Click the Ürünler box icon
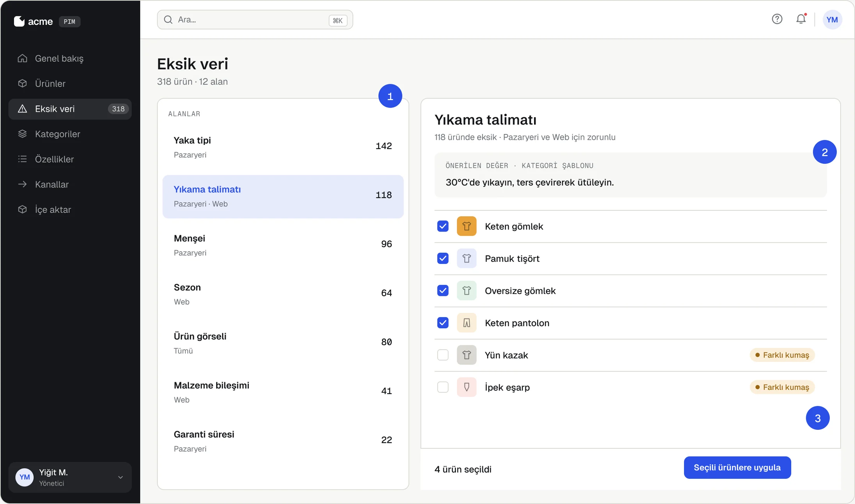This screenshot has width=855, height=504. (23, 83)
